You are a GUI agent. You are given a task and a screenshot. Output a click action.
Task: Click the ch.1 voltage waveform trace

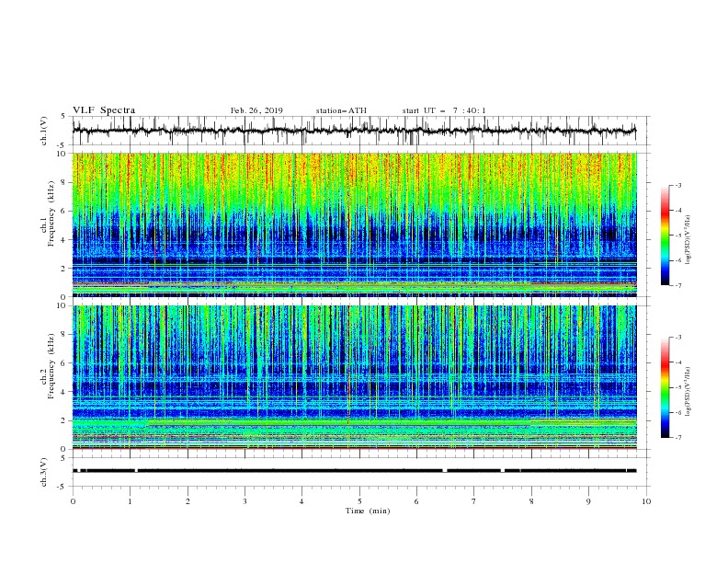(354, 131)
